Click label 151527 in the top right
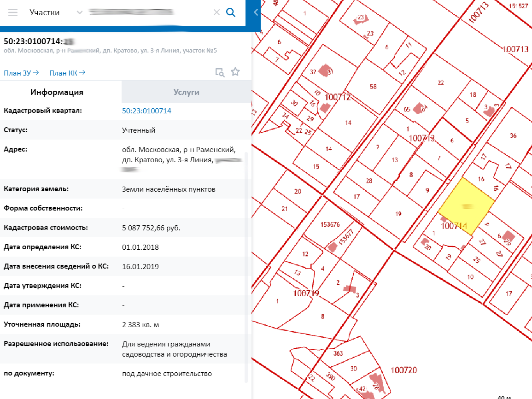532x399 pixels. pyautogui.click(x=520, y=6)
